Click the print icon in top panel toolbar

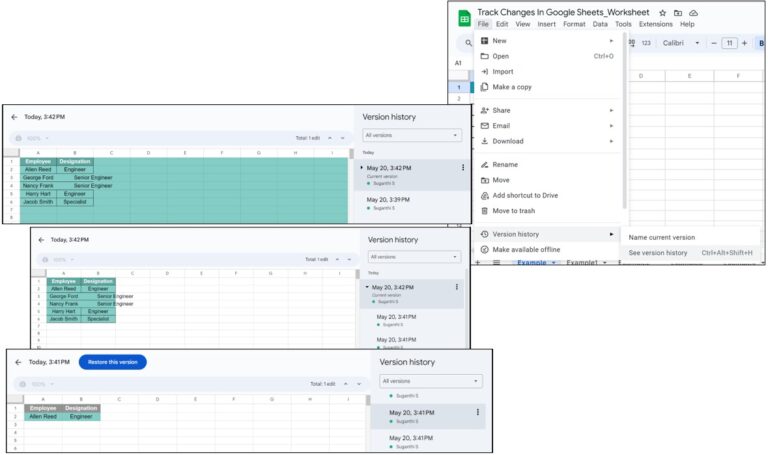(19, 138)
